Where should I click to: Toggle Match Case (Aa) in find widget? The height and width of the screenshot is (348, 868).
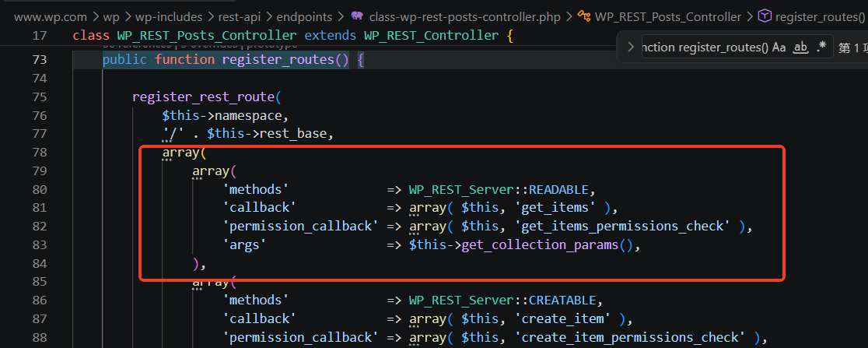click(779, 47)
